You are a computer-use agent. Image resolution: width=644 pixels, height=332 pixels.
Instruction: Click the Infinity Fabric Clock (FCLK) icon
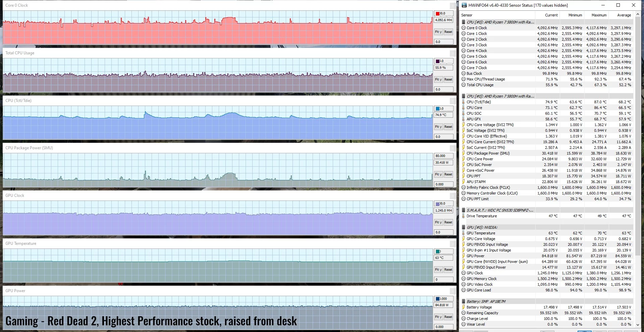point(464,187)
